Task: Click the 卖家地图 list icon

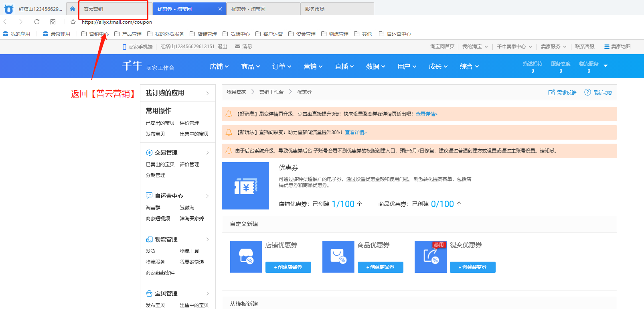Action: coord(607,47)
